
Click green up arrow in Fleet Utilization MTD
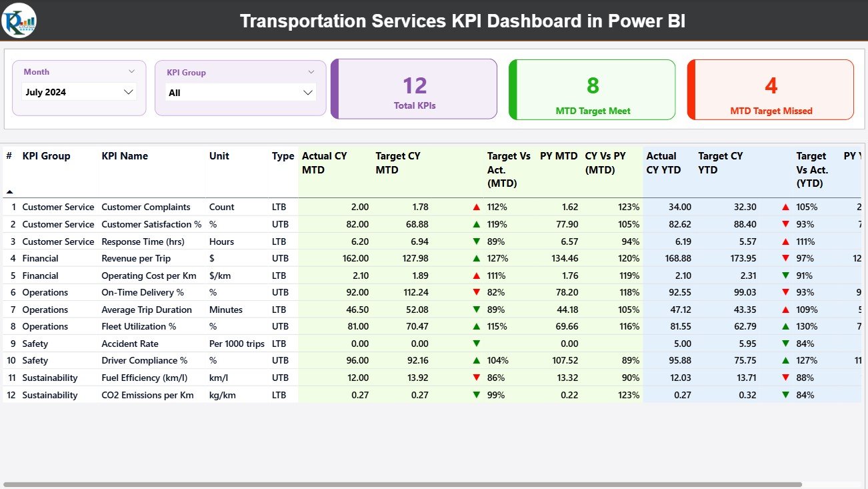pos(476,327)
